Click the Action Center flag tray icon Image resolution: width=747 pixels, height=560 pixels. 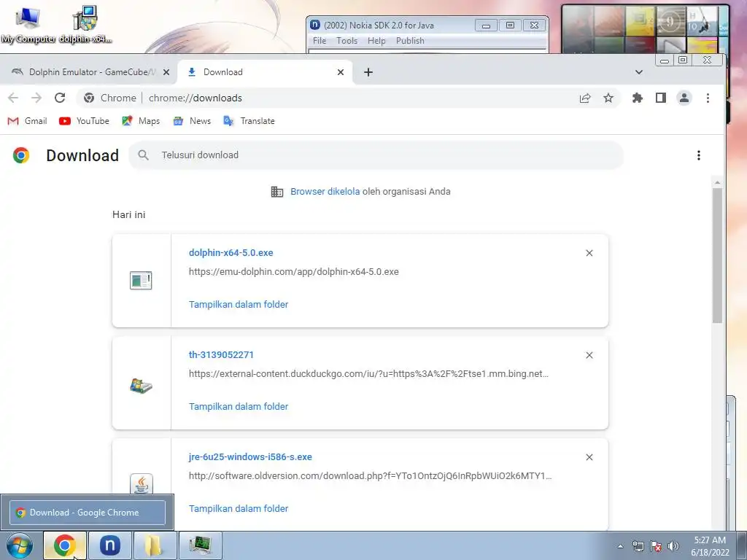click(656, 546)
